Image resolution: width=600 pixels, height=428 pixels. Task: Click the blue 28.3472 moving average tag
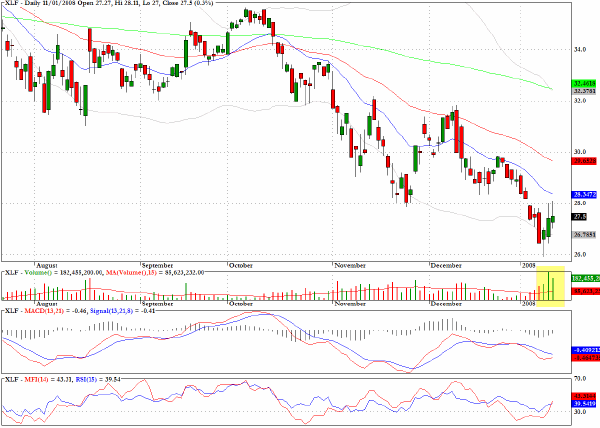(584, 195)
